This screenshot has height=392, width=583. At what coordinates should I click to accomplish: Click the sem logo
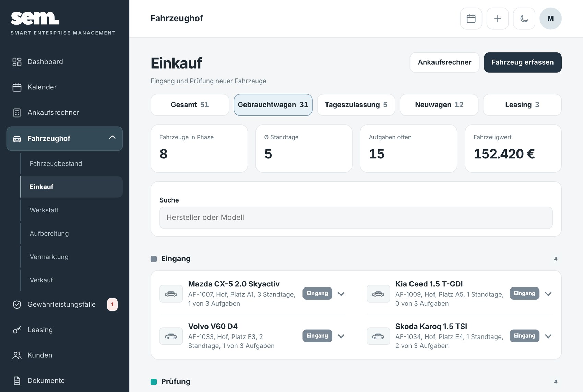coord(35,19)
